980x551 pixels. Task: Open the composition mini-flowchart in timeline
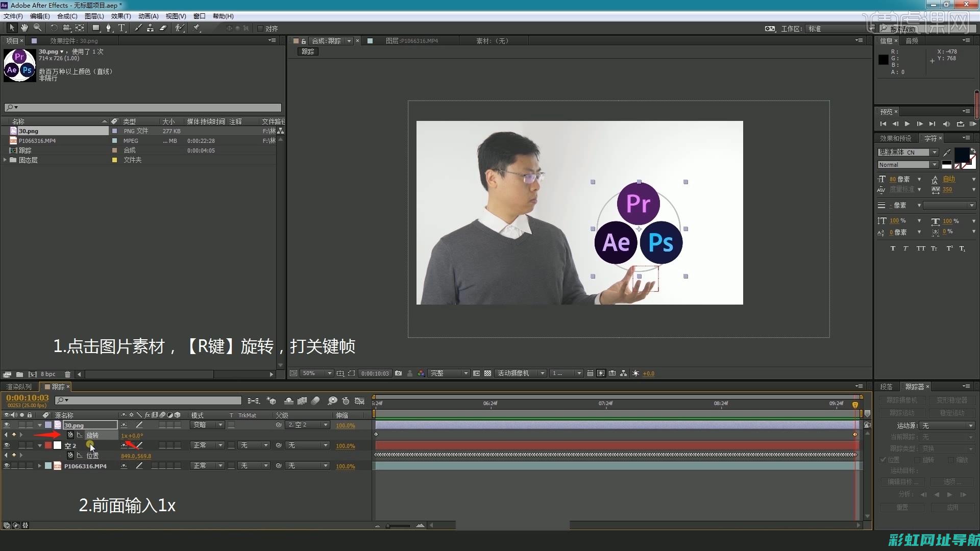click(253, 401)
